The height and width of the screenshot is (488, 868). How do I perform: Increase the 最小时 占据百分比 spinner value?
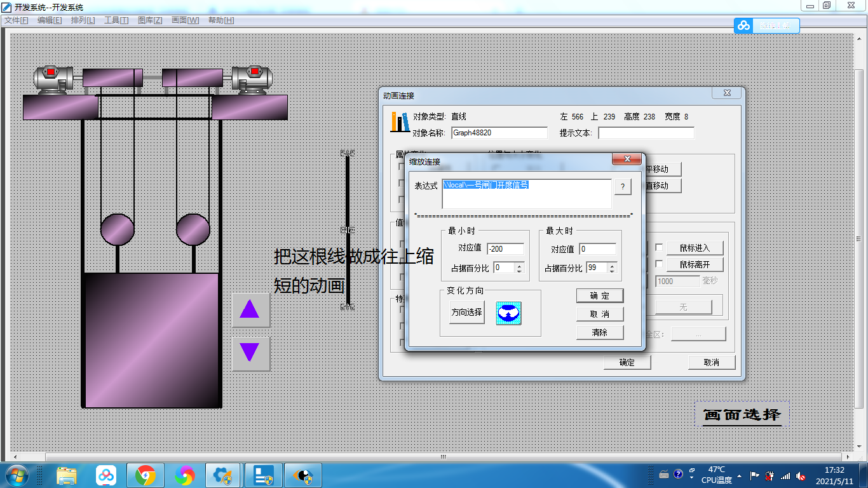tap(519, 265)
